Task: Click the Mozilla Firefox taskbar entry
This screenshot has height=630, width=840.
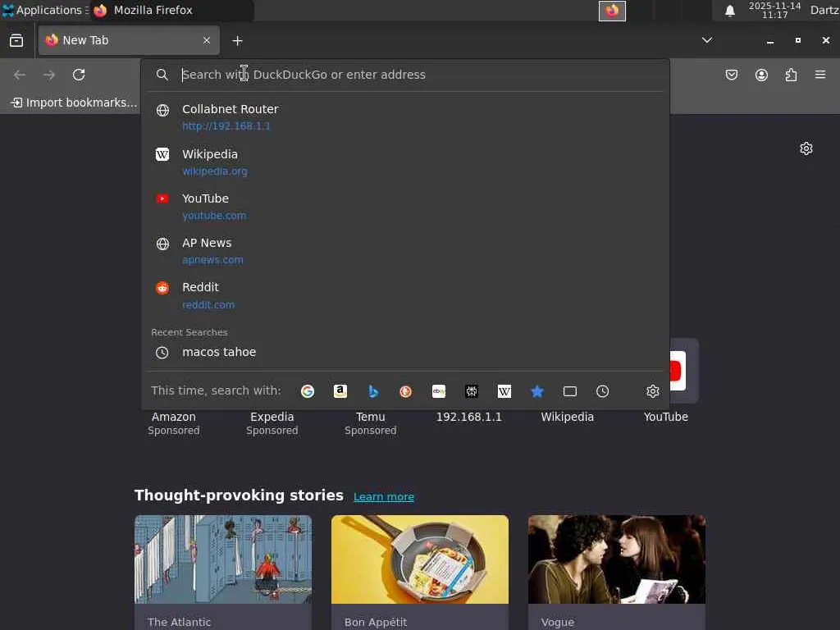Action: tap(172, 10)
